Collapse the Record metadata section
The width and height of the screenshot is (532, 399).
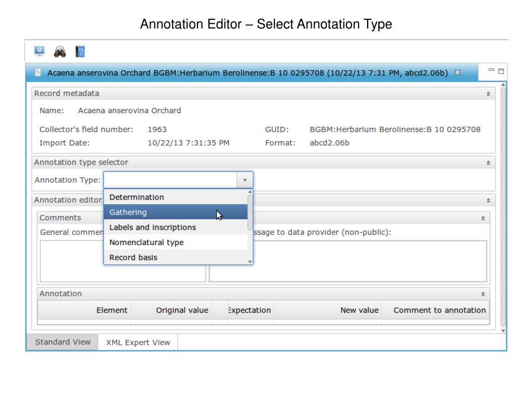488,94
